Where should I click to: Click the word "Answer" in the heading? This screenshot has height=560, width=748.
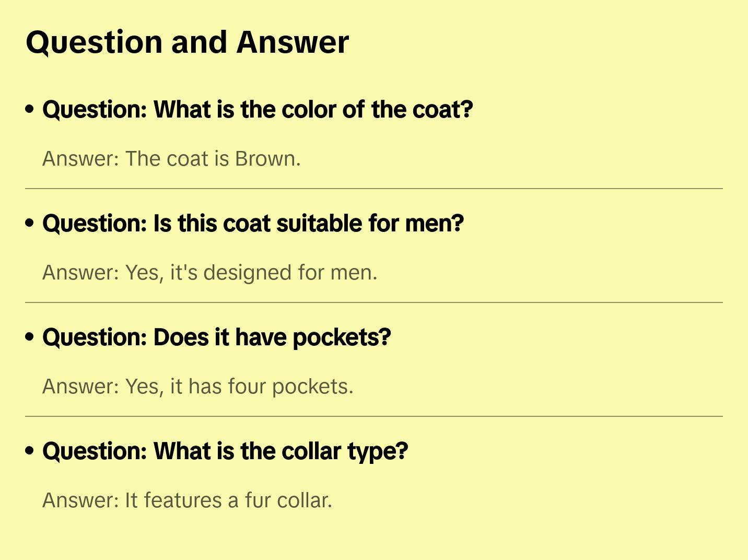coord(293,42)
